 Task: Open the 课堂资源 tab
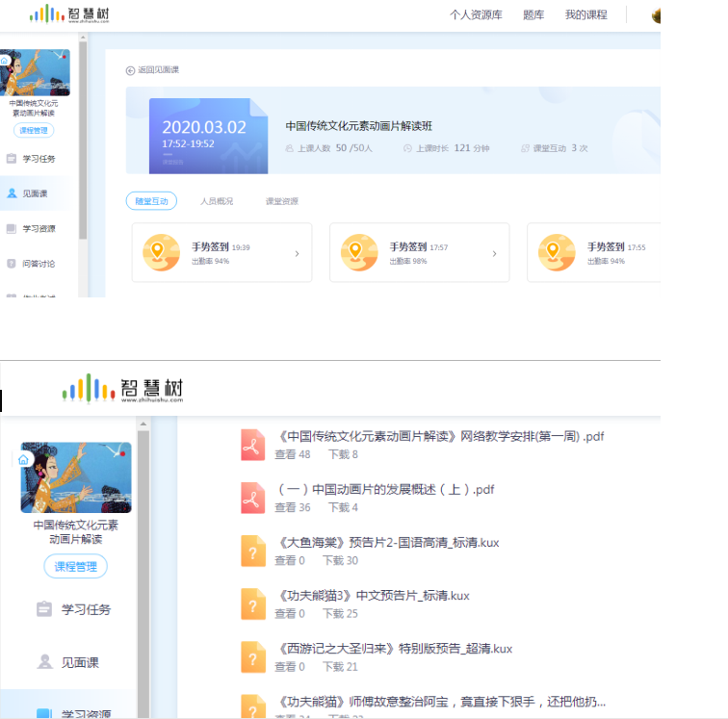tap(282, 201)
